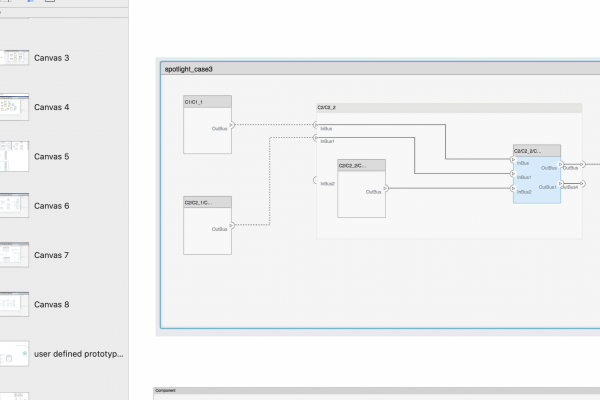This screenshot has width=600, height=400.
Task: Click the OutBus1 port on the blue highlighted component
Action: click(x=561, y=184)
